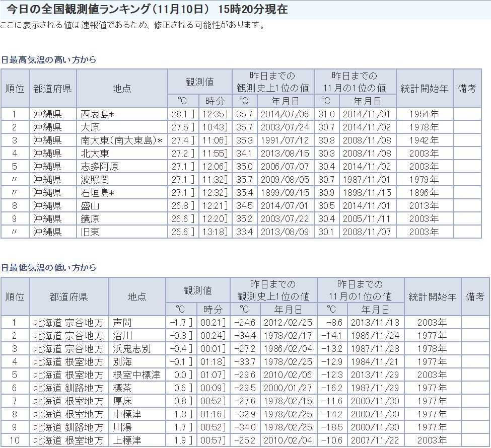Click the start year 1942年

pyautogui.click(x=424, y=140)
